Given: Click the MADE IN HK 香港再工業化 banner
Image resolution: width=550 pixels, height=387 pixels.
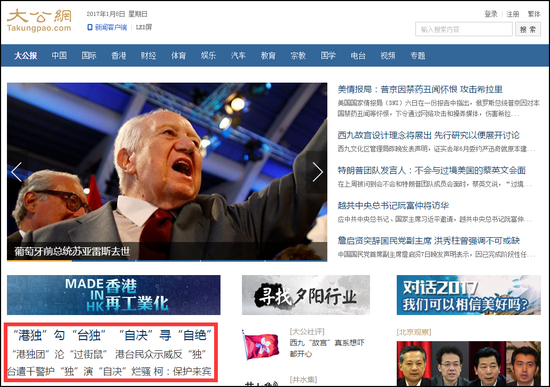Looking at the screenshot, I should click(x=114, y=295).
